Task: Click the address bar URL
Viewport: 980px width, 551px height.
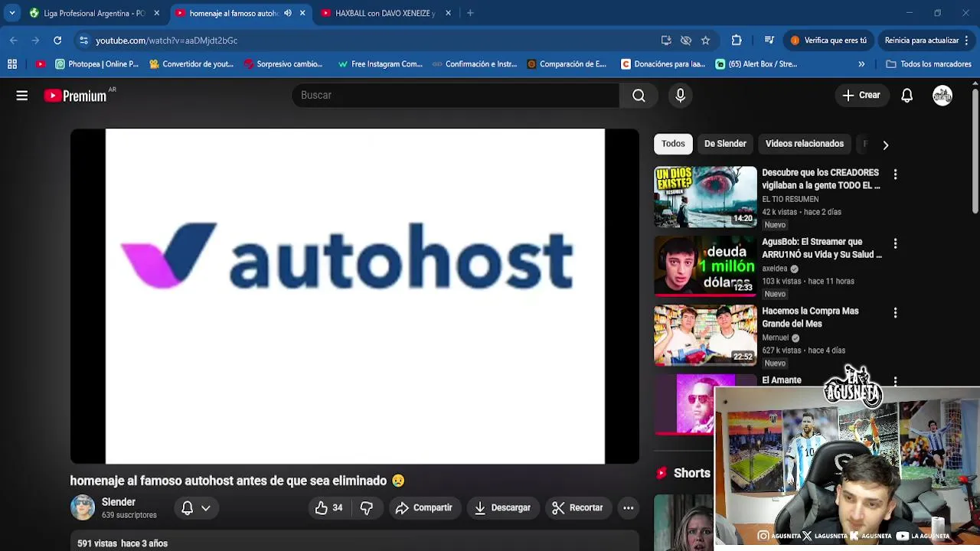Action: (167, 41)
